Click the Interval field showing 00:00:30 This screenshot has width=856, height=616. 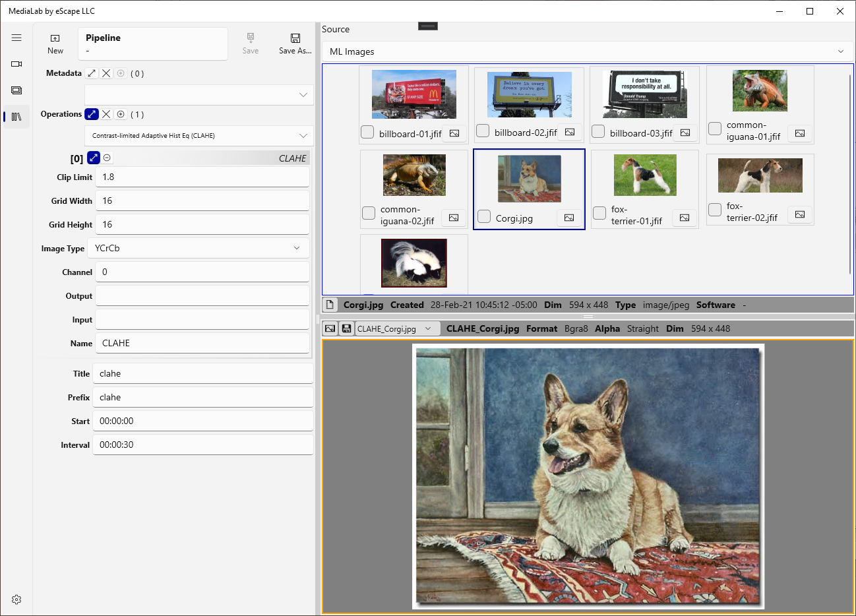[x=203, y=445]
